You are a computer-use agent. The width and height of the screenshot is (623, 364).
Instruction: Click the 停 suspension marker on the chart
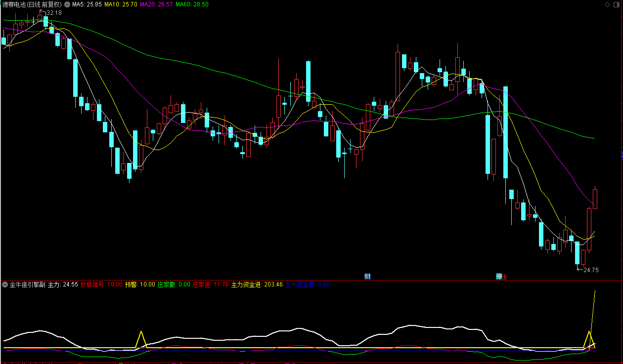click(x=499, y=276)
